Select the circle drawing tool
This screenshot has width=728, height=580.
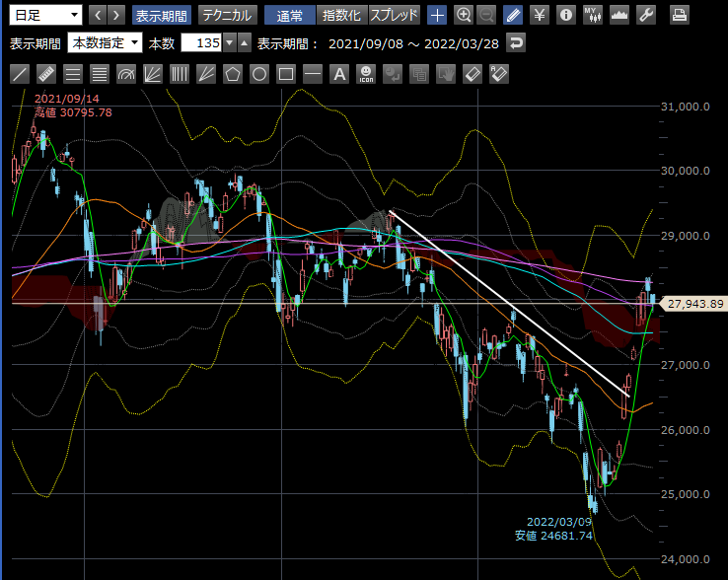pyautogui.click(x=259, y=74)
